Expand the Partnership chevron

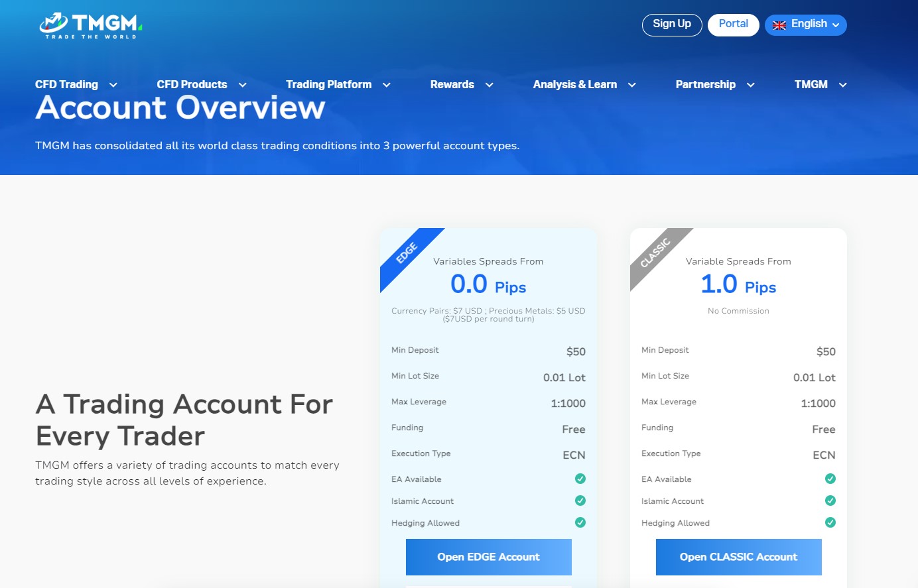(751, 85)
